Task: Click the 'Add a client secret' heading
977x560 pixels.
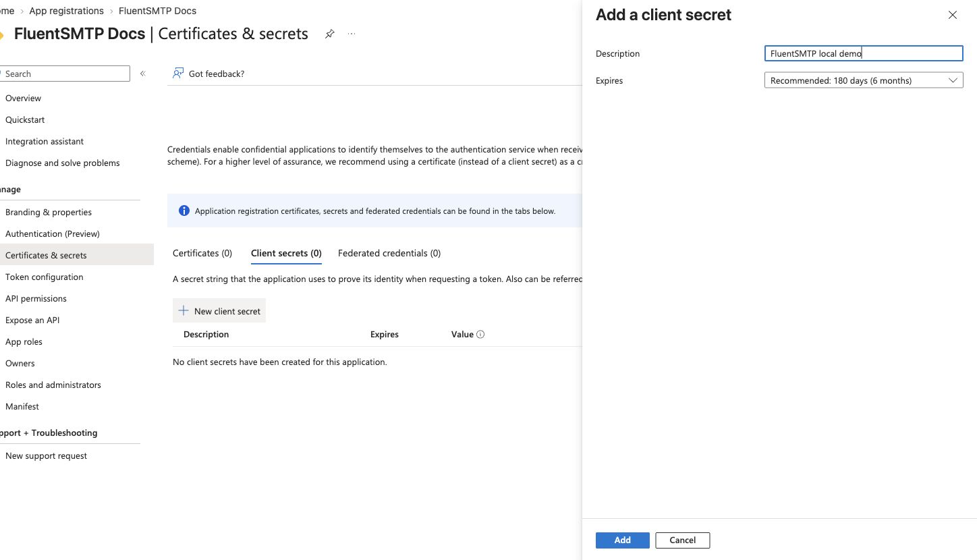Action: (663, 15)
